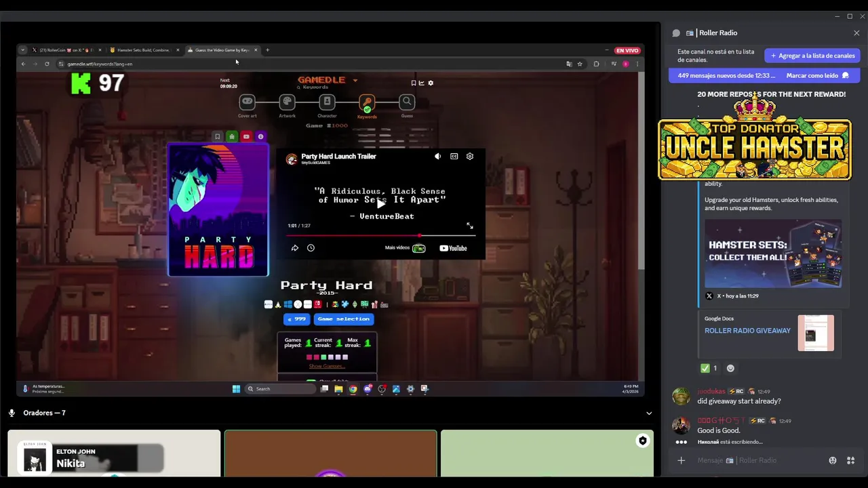
Task: Click the gamedle.wtf address bar
Action: click(x=312, y=64)
